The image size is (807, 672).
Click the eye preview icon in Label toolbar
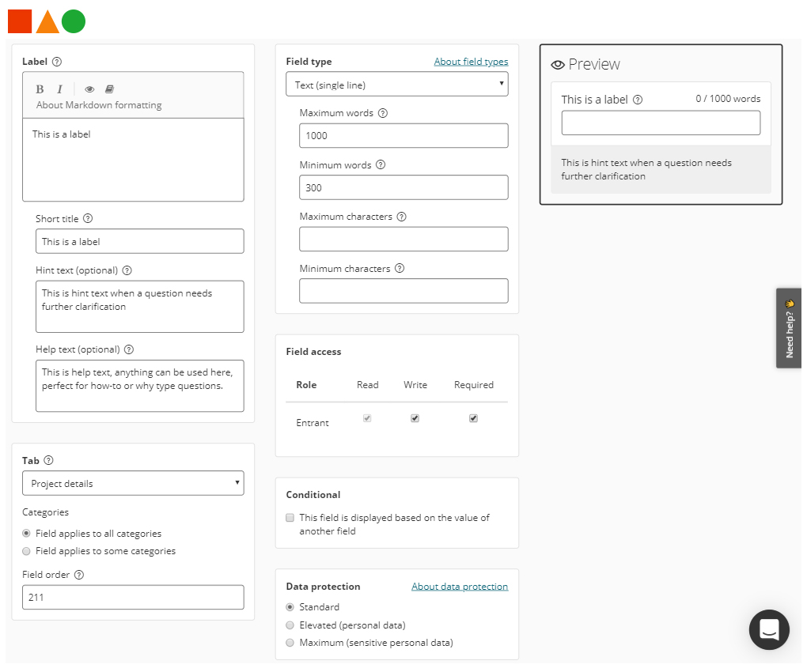tap(89, 89)
